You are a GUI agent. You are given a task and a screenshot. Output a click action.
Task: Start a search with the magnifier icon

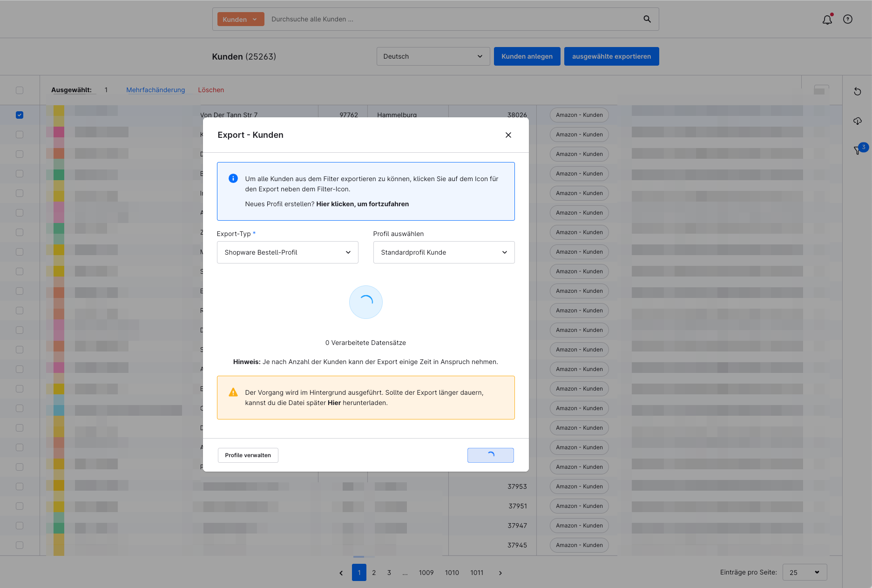pyautogui.click(x=647, y=19)
